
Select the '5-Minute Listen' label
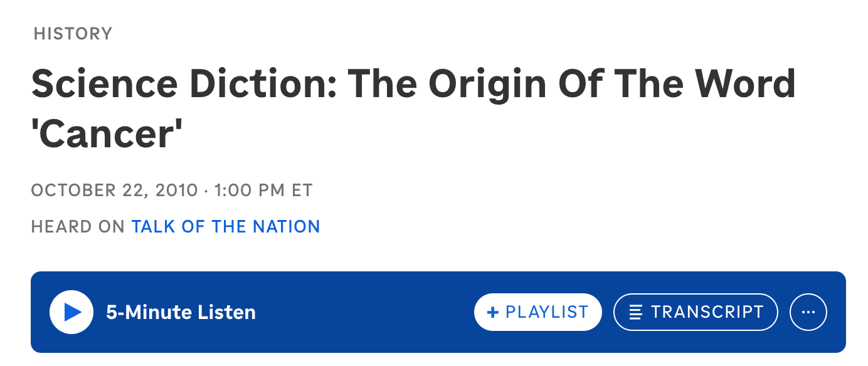[x=181, y=312]
